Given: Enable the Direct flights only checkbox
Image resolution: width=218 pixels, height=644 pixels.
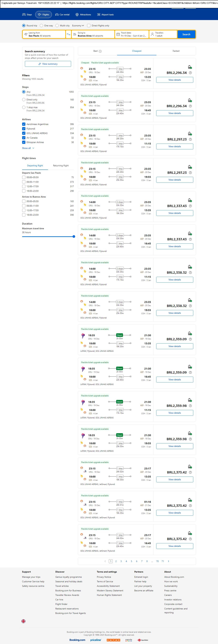Looking at the screenshot, I should [x=89, y=26].
